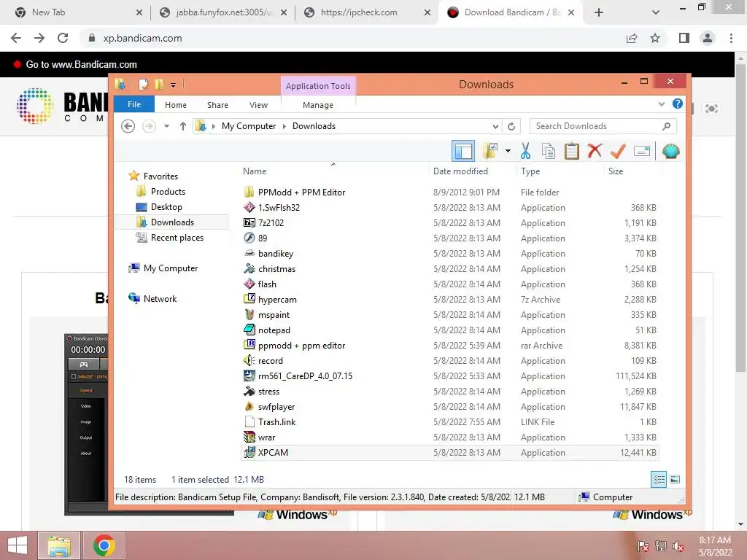Select Products in the navigation pane
This screenshot has height=560, width=747.
161,192
